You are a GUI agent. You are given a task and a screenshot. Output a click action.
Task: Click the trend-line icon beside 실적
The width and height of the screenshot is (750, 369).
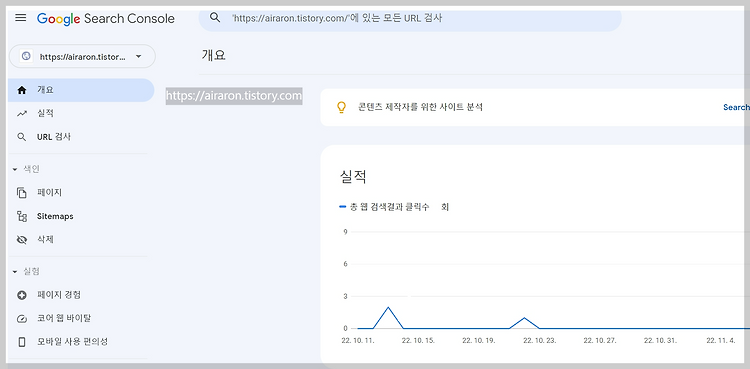tap(22, 114)
